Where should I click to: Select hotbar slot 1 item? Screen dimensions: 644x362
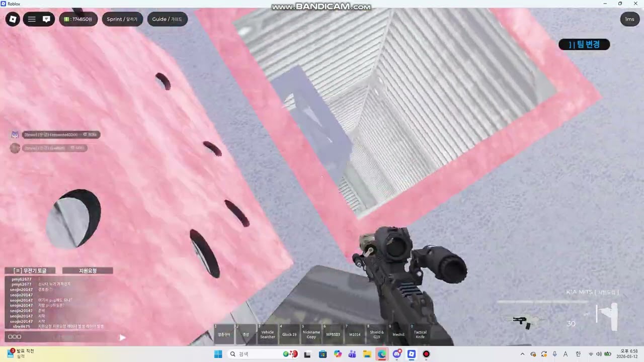pyautogui.click(x=224, y=334)
